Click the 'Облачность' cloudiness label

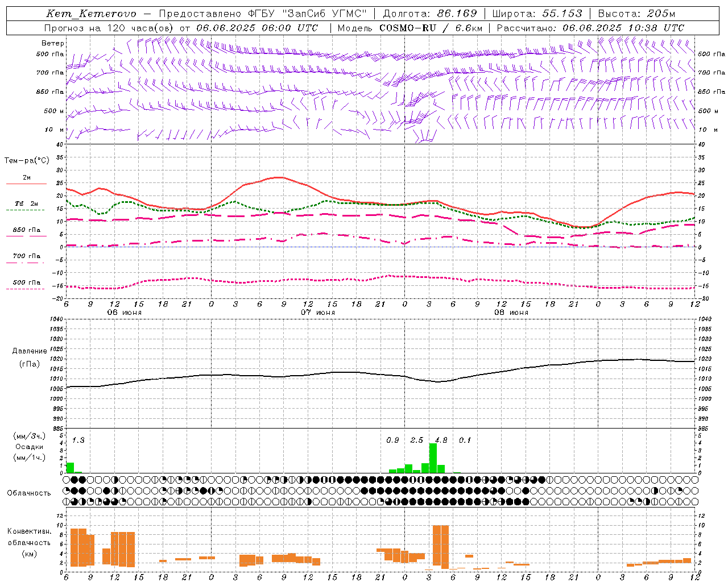[x=29, y=493]
